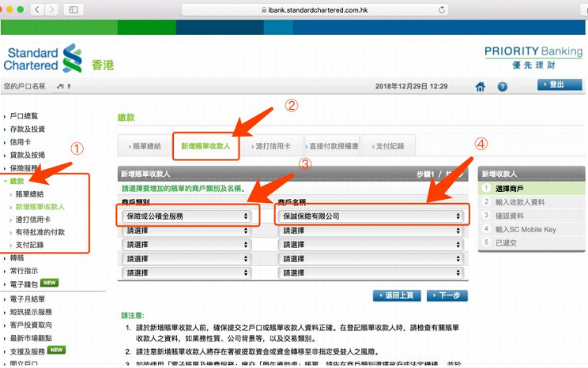
Task: Click the 您的戶口名稱 account label
Action: point(24,86)
